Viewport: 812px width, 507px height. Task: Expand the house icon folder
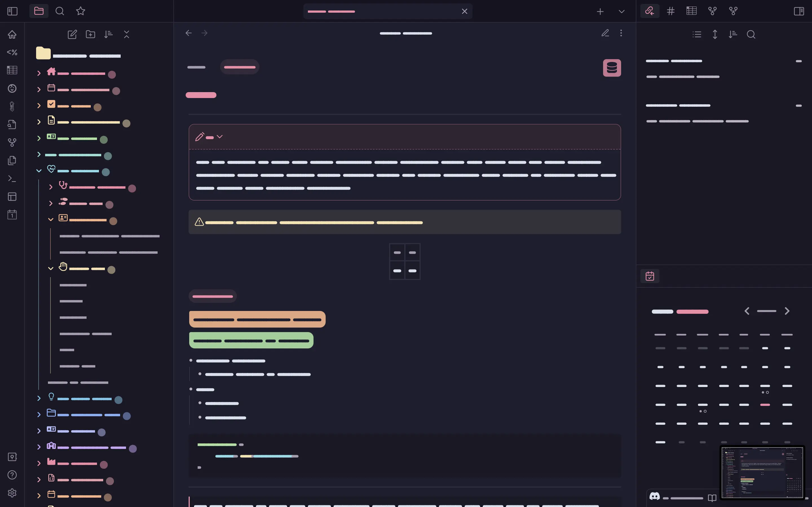(x=39, y=73)
